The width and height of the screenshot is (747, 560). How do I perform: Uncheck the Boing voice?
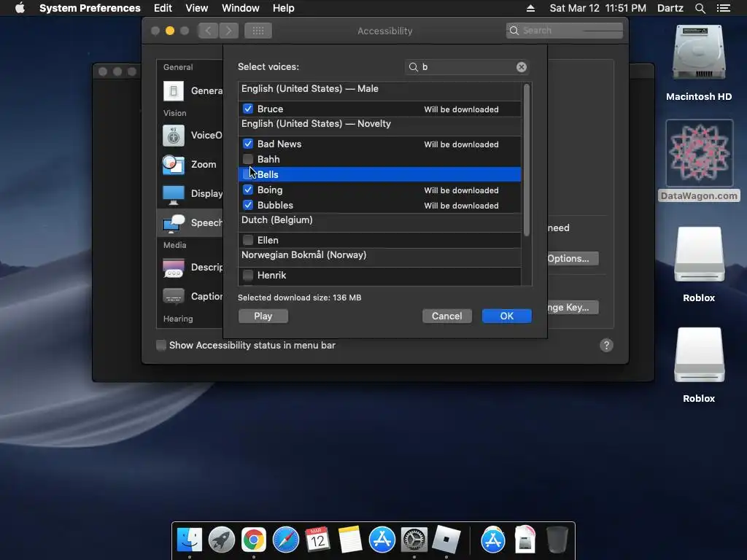pyautogui.click(x=248, y=190)
